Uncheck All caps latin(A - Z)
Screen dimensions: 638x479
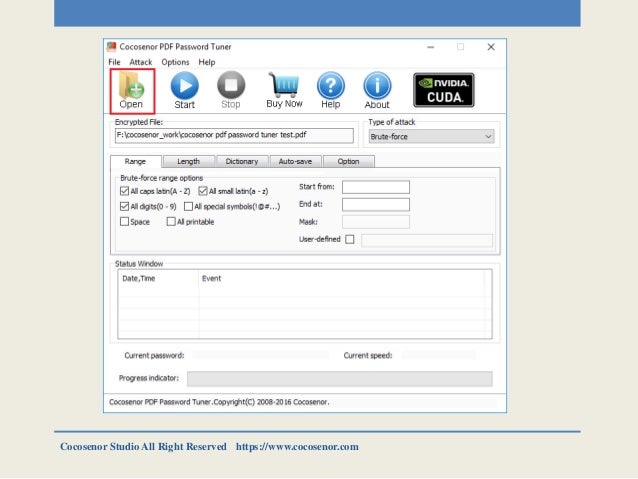pos(125,191)
